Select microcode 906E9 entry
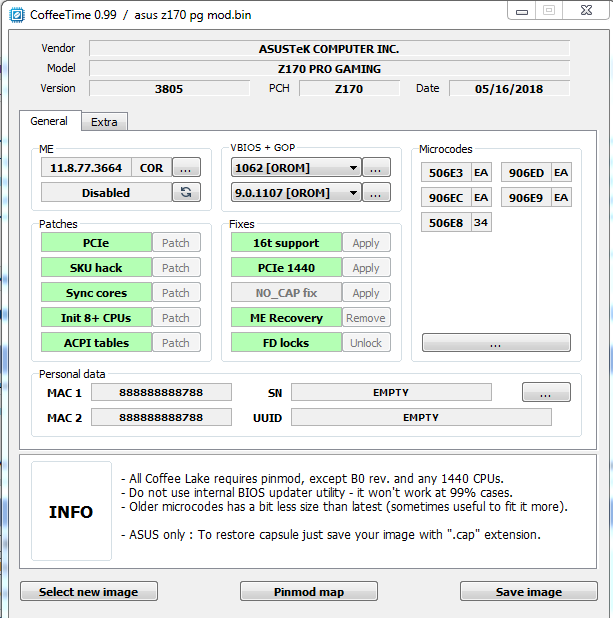This screenshot has height=618, width=613. [526, 197]
